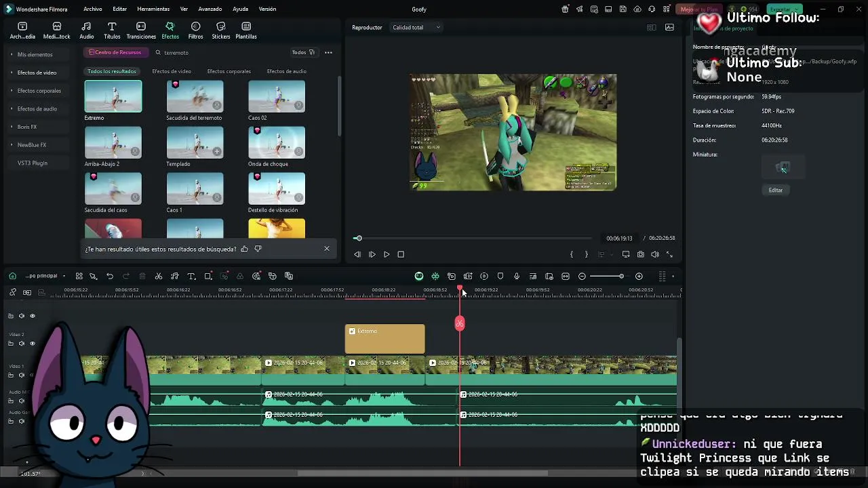Select the Extremo clip on the timeline
This screenshot has width=868, height=488.
point(384,339)
